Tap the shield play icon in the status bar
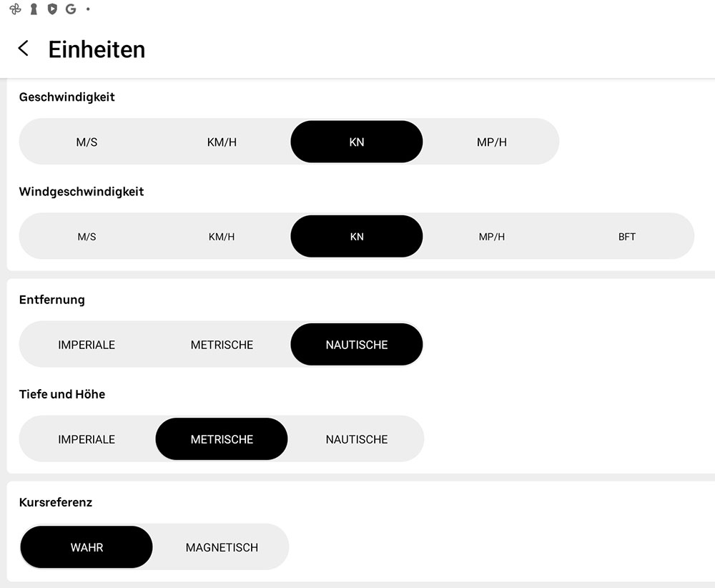This screenshot has height=588, width=715. (x=51, y=9)
